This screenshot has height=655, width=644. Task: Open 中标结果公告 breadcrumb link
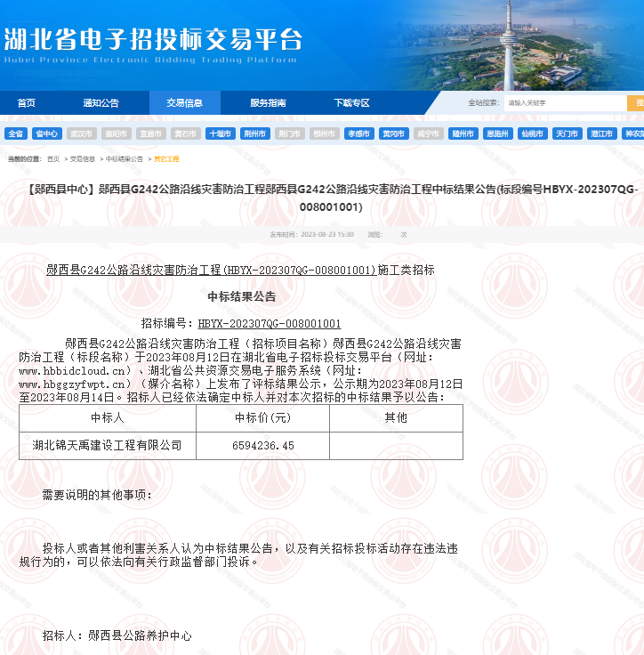[x=124, y=158]
